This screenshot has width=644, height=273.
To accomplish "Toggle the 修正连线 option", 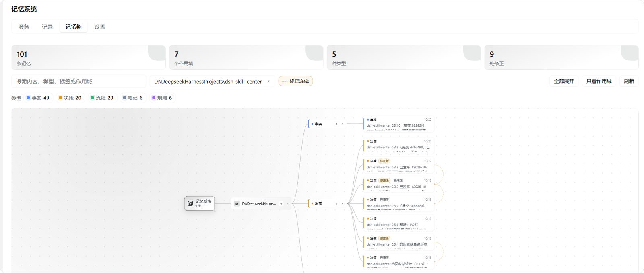I will point(295,81).
